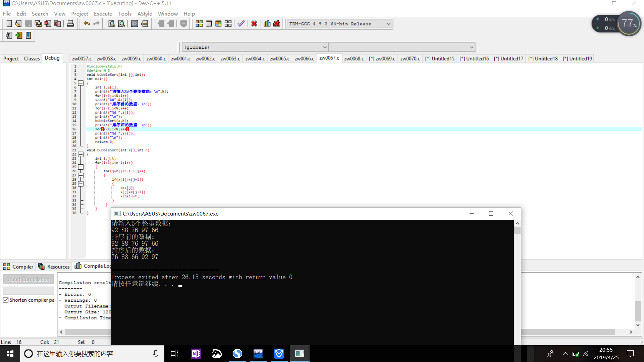Screen dimensions: 644x362
Task: Click the Syntax Check checkmark icon
Action: tap(241, 24)
